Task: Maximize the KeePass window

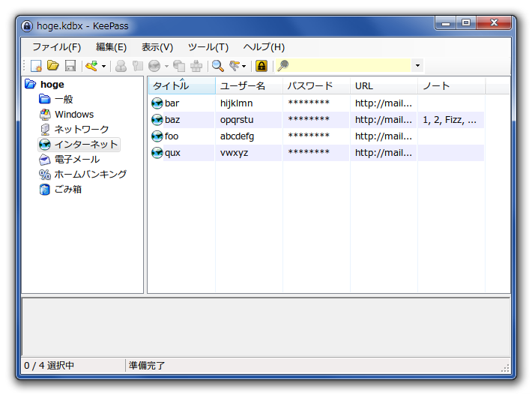Action: tap(466, 23)
